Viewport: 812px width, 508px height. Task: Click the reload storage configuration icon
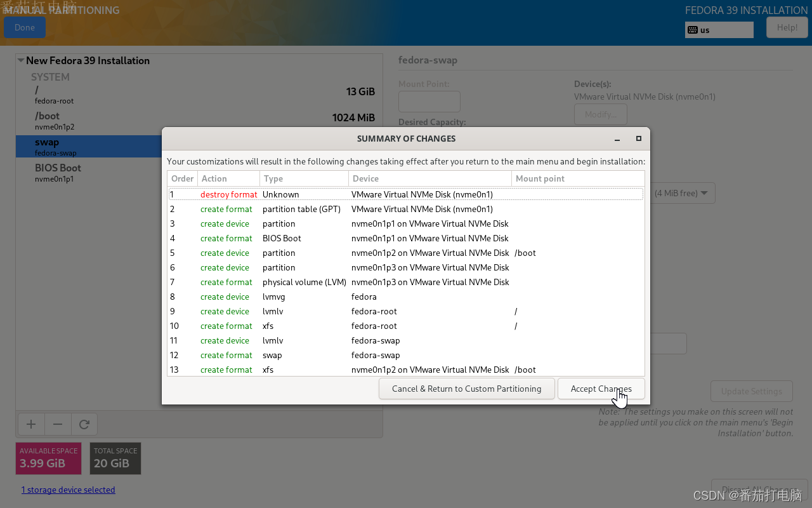(x=84, y=424)
